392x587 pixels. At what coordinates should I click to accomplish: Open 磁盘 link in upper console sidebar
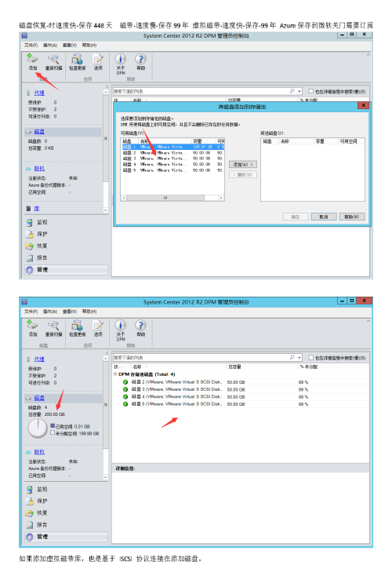click(39, 131)
